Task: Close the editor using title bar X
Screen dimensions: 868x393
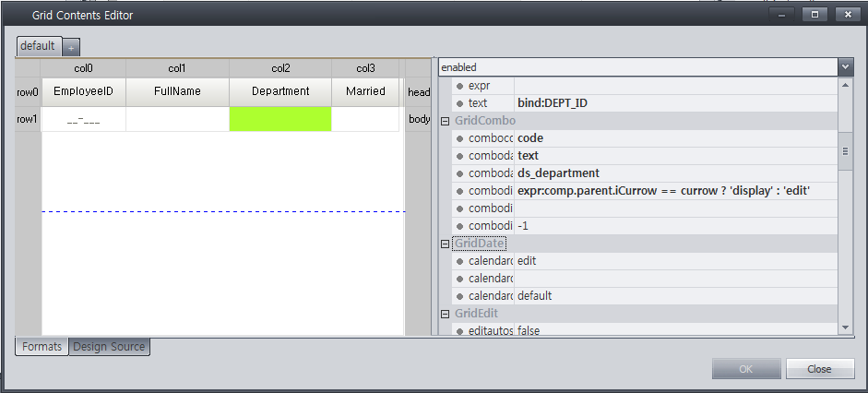Action: point(848,15)
